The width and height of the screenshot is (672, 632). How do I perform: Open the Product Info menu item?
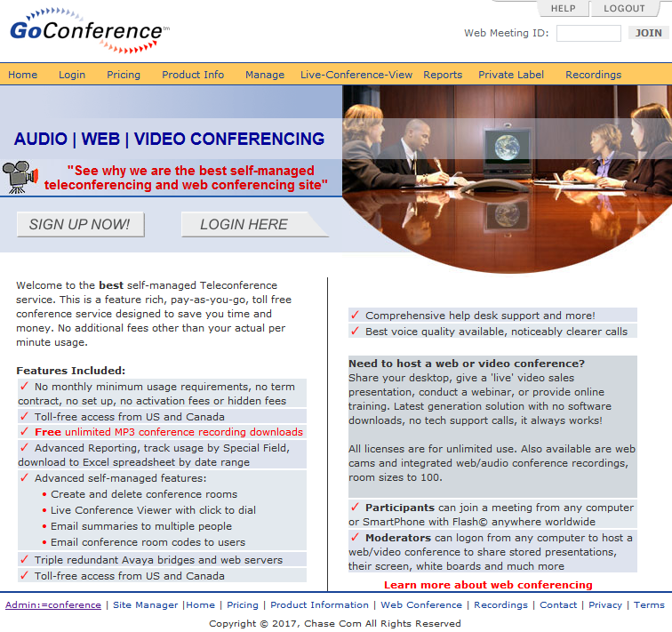(193, 75)
